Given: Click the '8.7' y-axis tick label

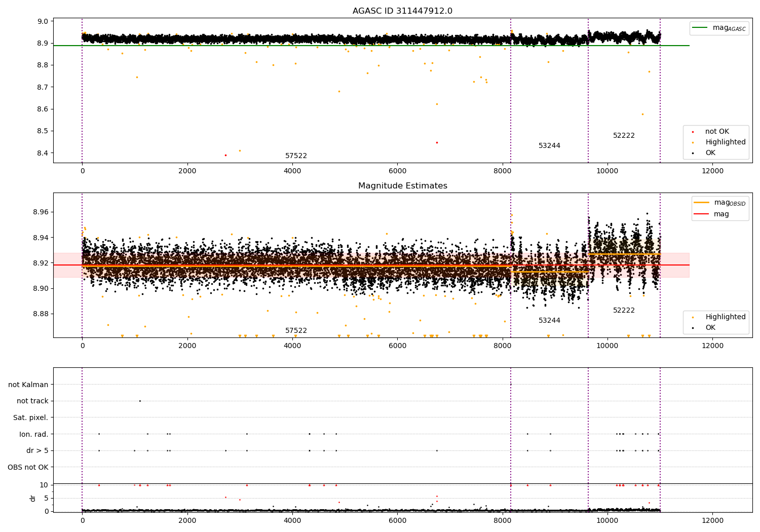Looking at the screenshot, I should tap(43, 87).
